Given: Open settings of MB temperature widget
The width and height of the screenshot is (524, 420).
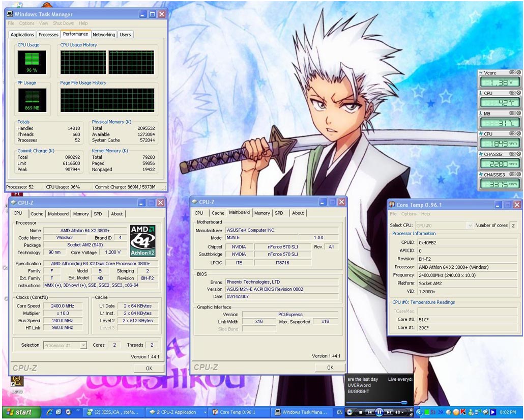Looking at the screenshot, I should [x=512, y=113].
